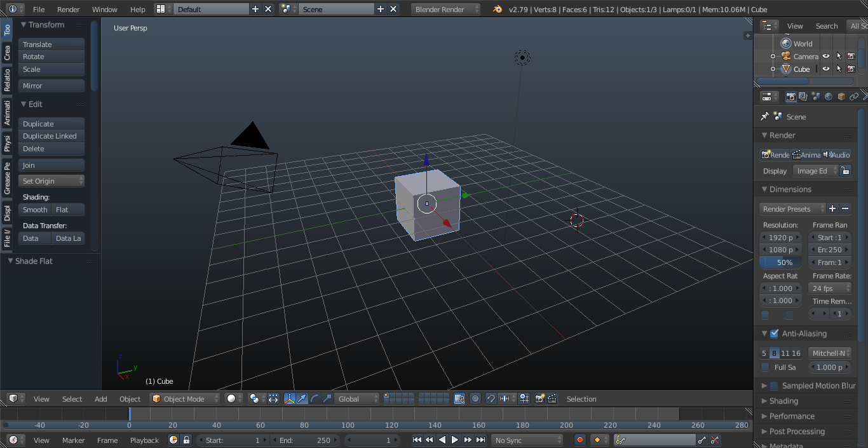Open the outliner editor type selector icon
Viewport: 868px width, 448px height.
770,25
